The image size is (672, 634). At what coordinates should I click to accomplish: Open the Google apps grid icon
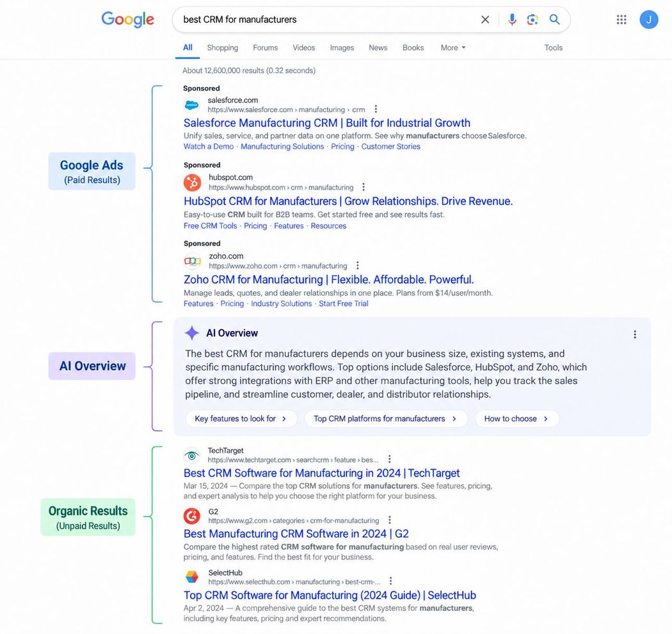tap(621, 20)
